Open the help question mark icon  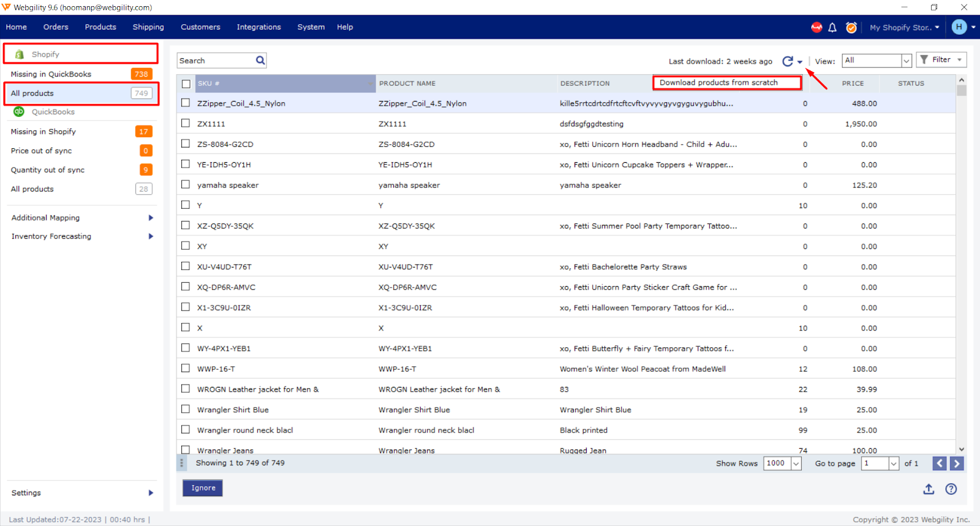(951, 489)
